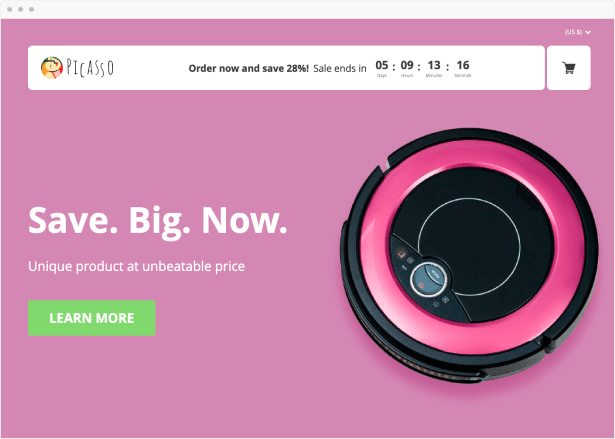Click the first gray window dot

click(x=9, y=9)
